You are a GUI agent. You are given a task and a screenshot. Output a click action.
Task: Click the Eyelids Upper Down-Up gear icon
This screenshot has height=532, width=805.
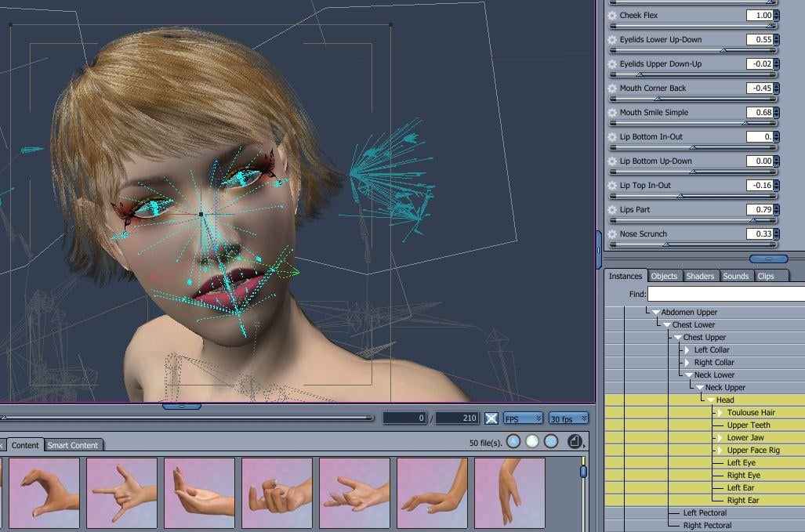[612, 64]
